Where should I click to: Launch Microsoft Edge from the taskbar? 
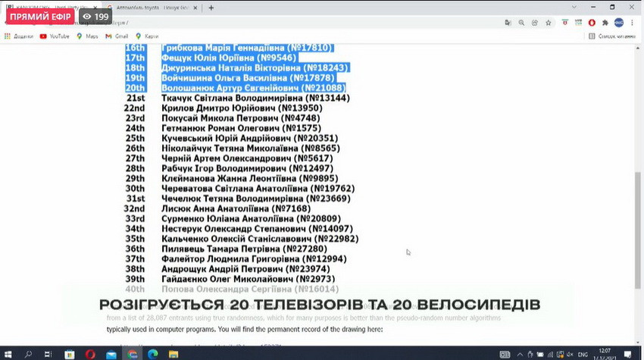tap(154, 354)
